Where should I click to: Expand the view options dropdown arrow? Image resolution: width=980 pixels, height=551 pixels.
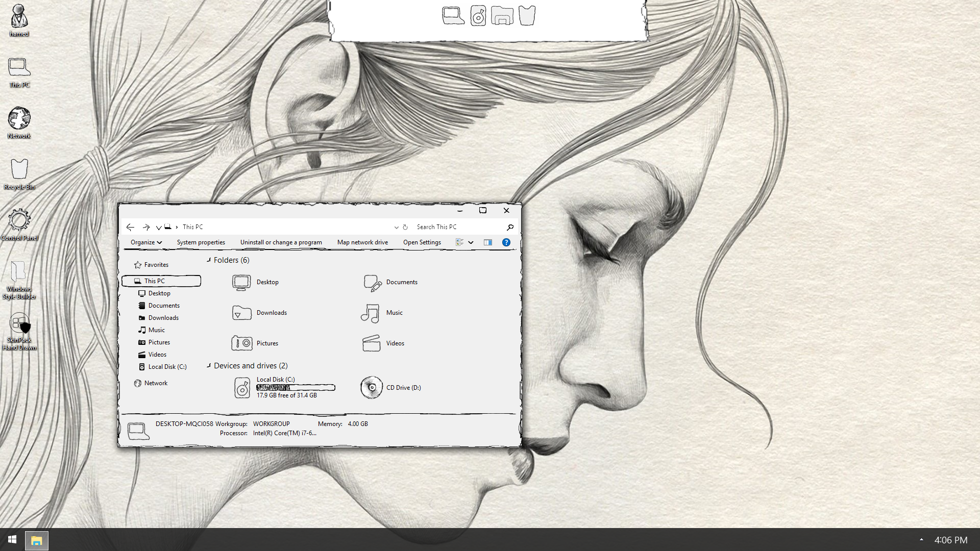pyautogui.click(x=471, y=242)
